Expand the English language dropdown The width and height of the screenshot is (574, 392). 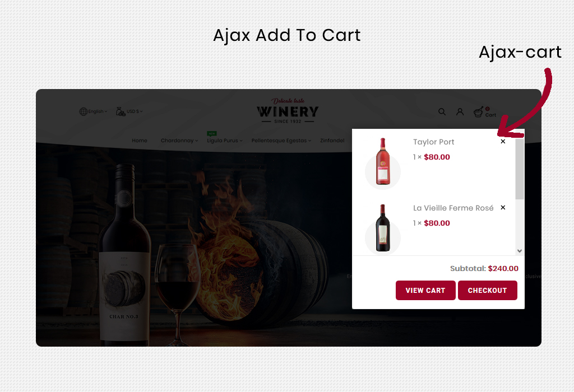[98, 111]
